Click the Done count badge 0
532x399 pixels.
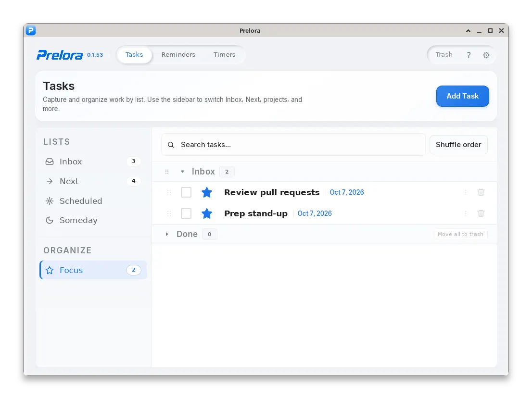click(x=209, y=234)
